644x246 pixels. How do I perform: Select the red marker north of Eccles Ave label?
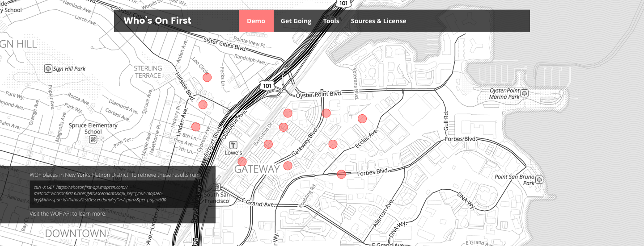click(x=362, y=119)
